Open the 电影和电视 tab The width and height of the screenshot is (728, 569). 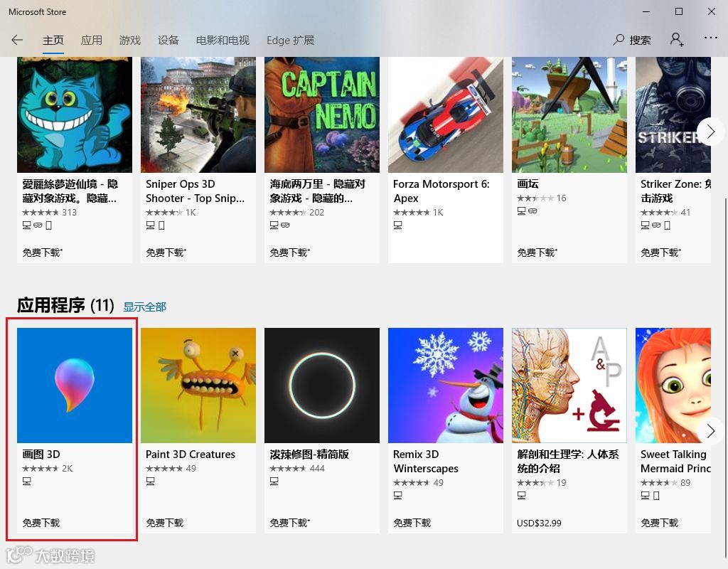pos(223,41)
